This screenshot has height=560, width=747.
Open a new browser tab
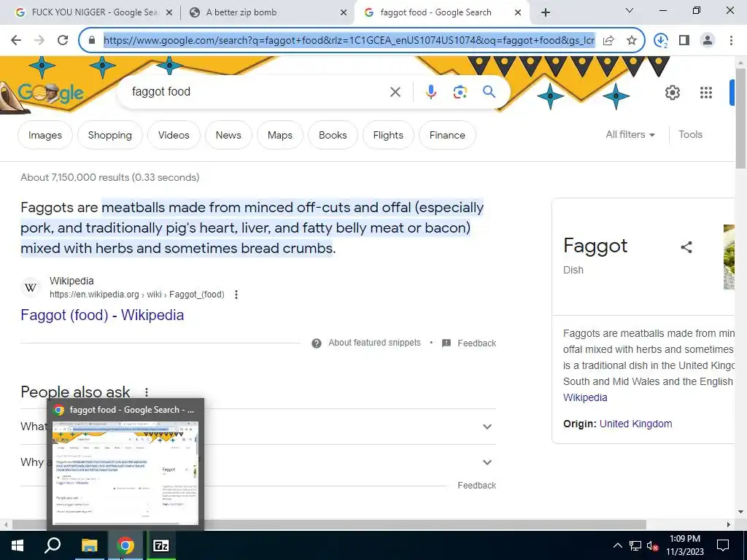point(546,12)
